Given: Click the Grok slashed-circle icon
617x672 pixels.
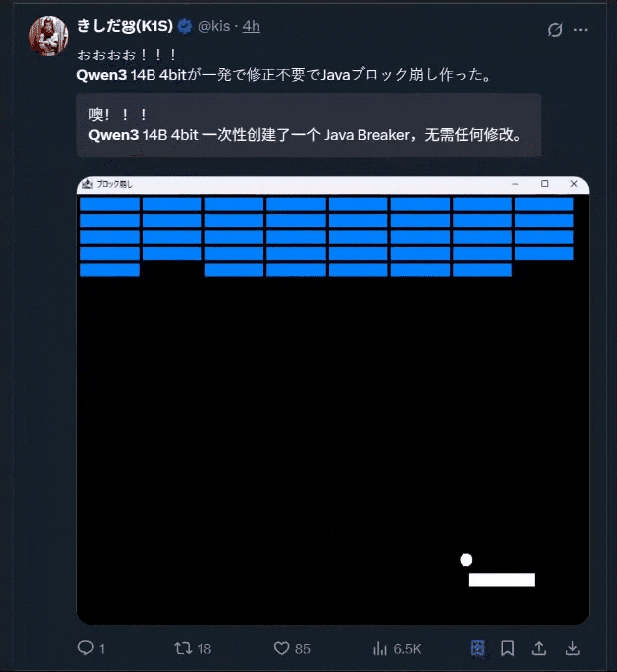Looking at the screenshot, I should (x=555, y=30).
